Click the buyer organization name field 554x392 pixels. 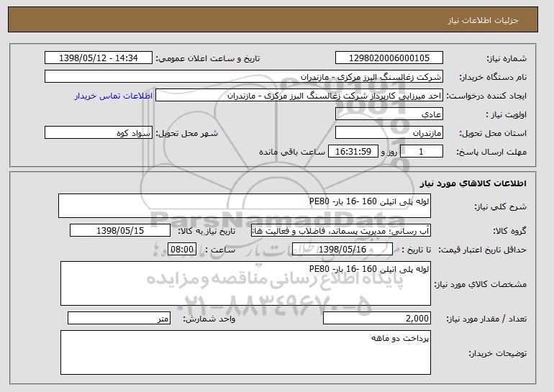[x=244, y=77]
